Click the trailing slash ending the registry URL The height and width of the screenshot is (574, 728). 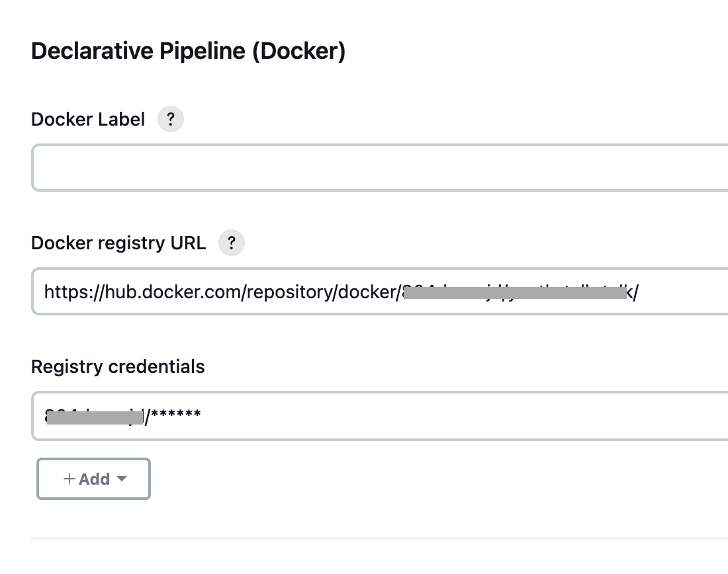click(x=636, y=292)
